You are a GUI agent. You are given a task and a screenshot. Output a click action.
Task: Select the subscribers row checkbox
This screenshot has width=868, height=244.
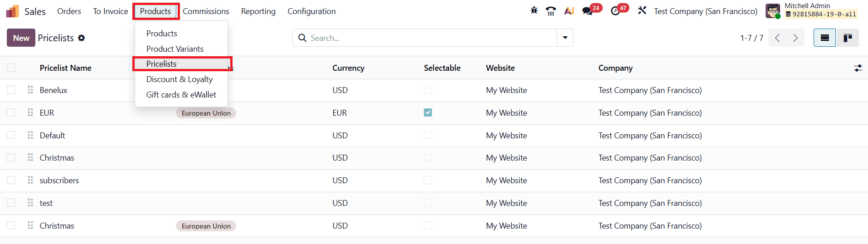(x=11, y=180)
